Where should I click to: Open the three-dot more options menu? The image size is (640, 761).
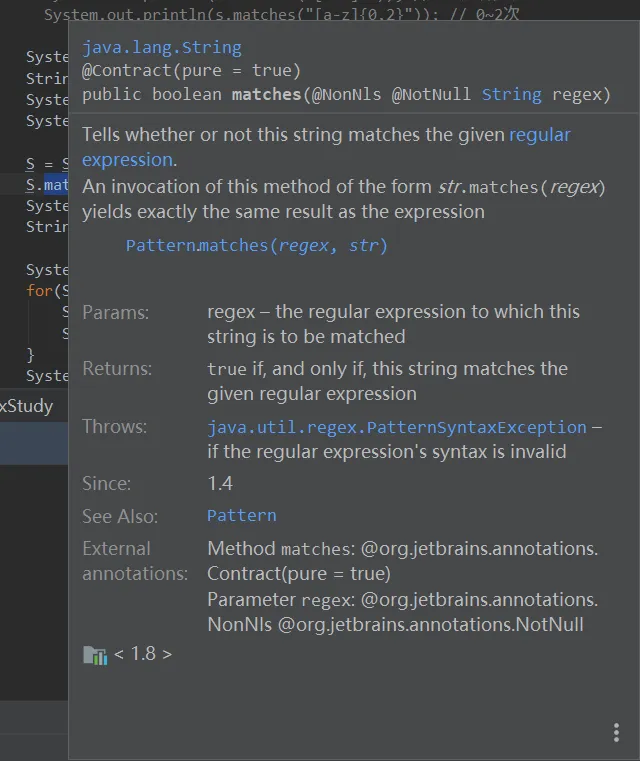point(616,733)
